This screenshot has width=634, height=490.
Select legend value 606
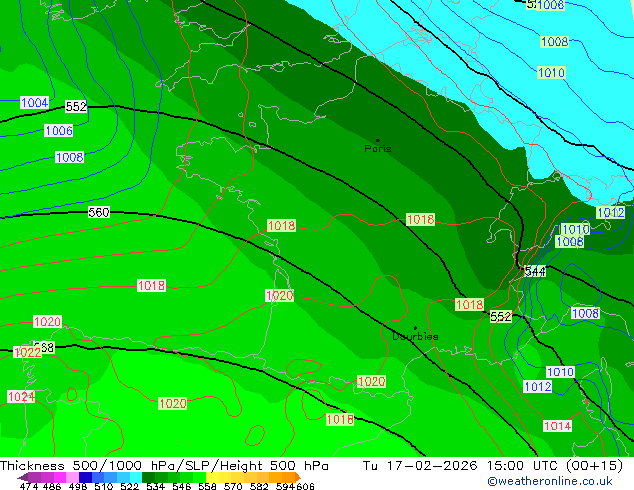[305, 486]
